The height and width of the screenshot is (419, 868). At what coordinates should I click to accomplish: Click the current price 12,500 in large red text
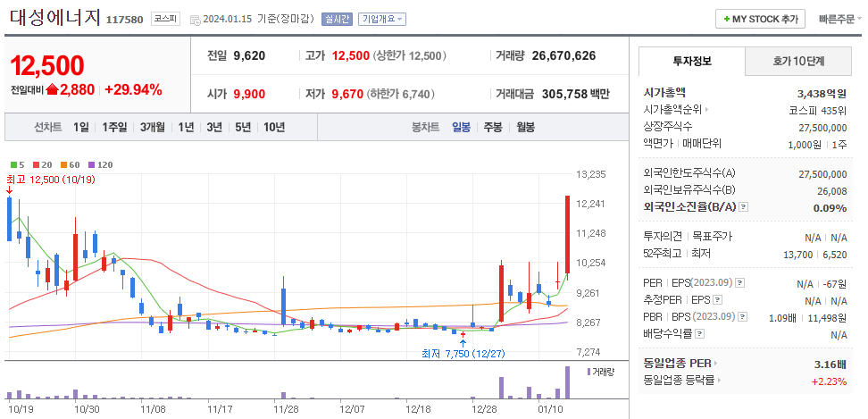coord(47,65)
